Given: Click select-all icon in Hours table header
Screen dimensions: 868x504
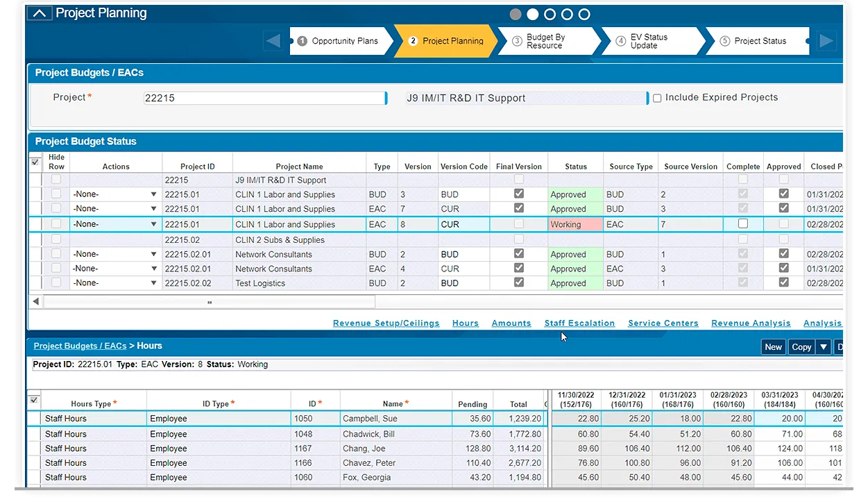Looking at the screenshot, I should pyautogui.click(x=35, y=401).
